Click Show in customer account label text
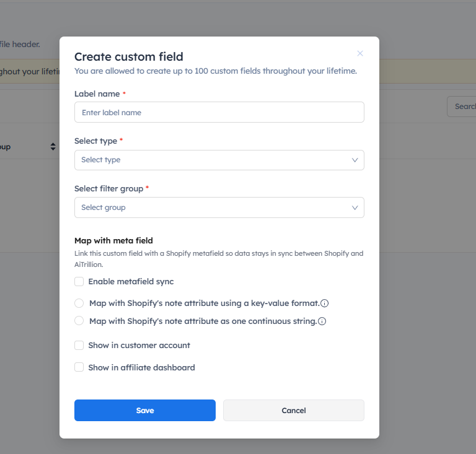This screenshot has height=454, width=476. pyautogui.click(x=139, y=346)
